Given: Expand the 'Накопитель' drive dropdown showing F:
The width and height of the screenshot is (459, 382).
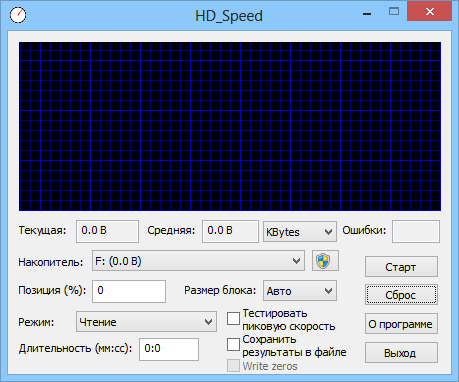Looking at the screenshot, I should (x=198, y=261).
